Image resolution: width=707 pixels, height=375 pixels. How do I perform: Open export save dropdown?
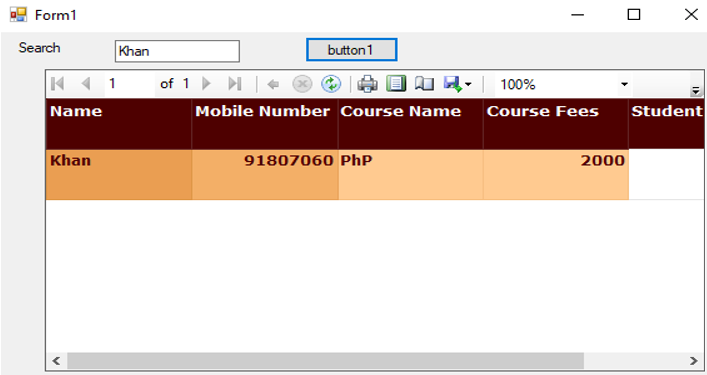[457, 84]
